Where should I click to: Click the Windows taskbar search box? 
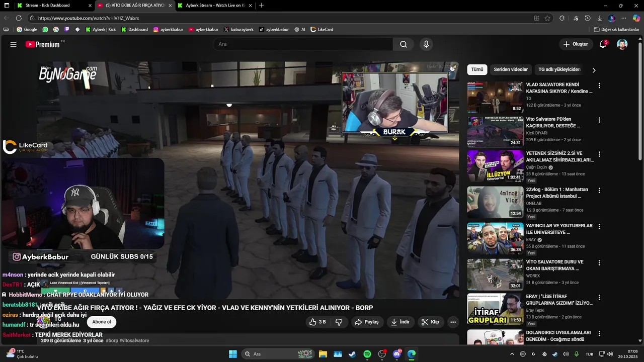click(278, 354)
